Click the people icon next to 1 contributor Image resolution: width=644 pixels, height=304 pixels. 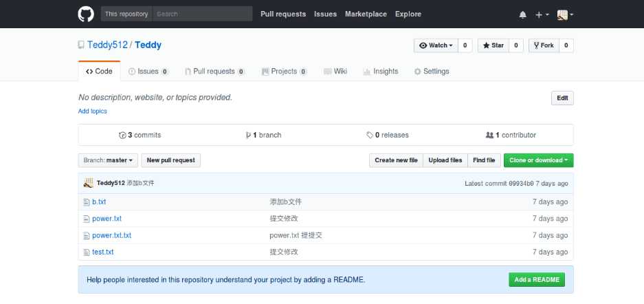pyautogui.click(x=489, y=135)
